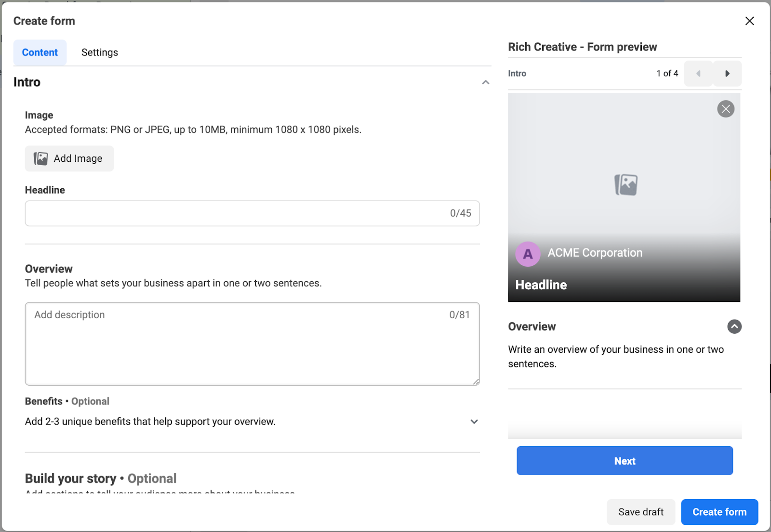Go to the previous form preview page
The image size is (771, 532).
tap(698, 74)
